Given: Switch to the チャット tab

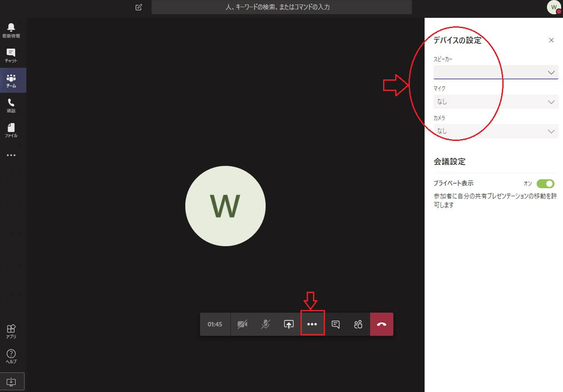Looking at the screenshot, I should tap(11, 55).
